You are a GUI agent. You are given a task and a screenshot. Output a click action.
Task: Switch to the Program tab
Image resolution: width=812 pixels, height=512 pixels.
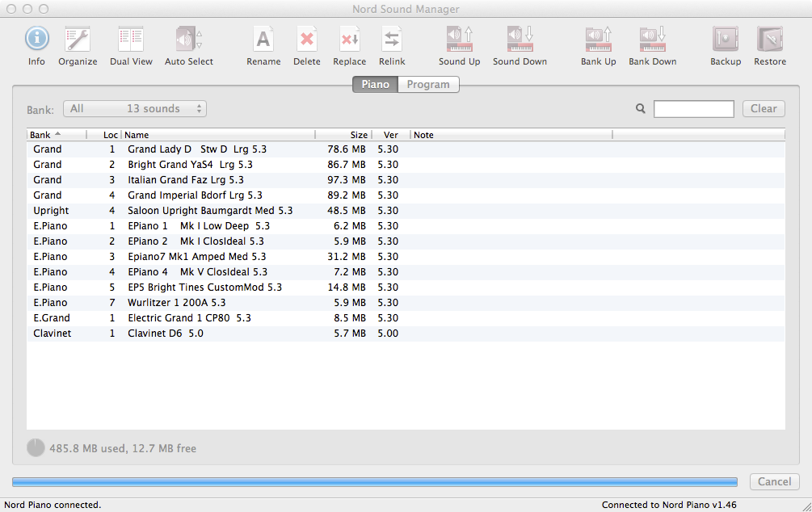click(x=428, y=84)
